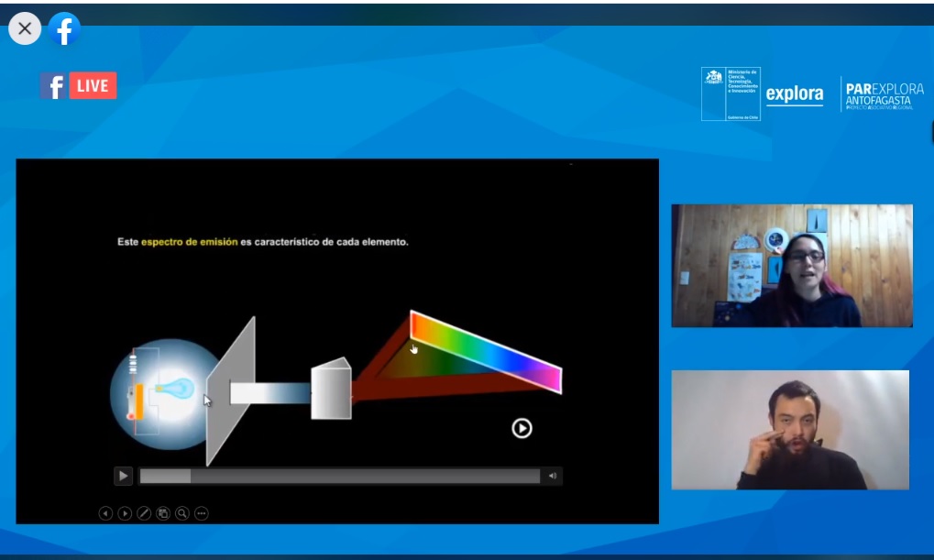
Task: Click the PAR Explora Antofagasta logo
Action: (884, 94)
